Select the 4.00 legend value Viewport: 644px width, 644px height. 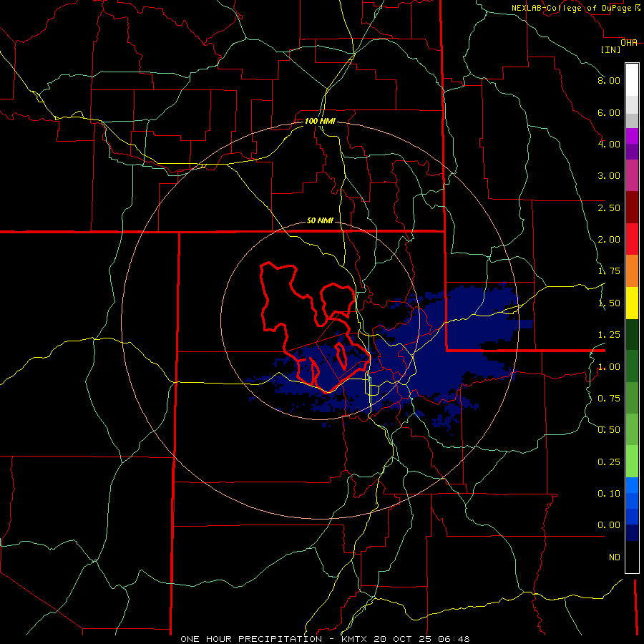click(609, 144)
